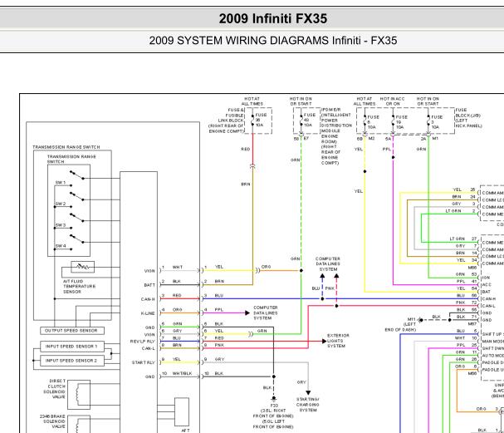Select the 'SW 3' switch label
This screenshot has width=504, height=433.
coord(61,225)
